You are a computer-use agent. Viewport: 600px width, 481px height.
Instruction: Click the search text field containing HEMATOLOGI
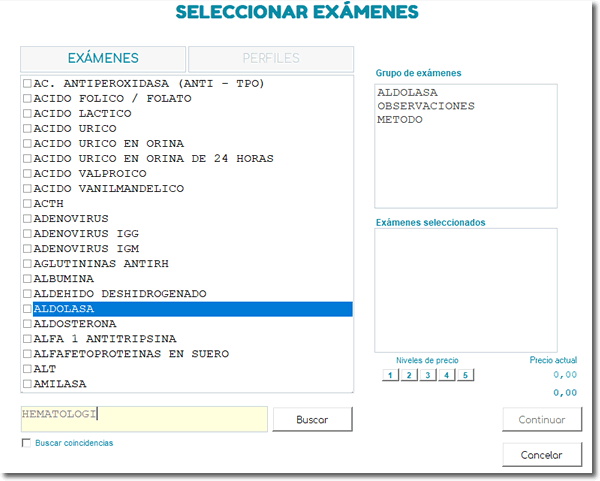pyautogui.click(x=144, y=418)
